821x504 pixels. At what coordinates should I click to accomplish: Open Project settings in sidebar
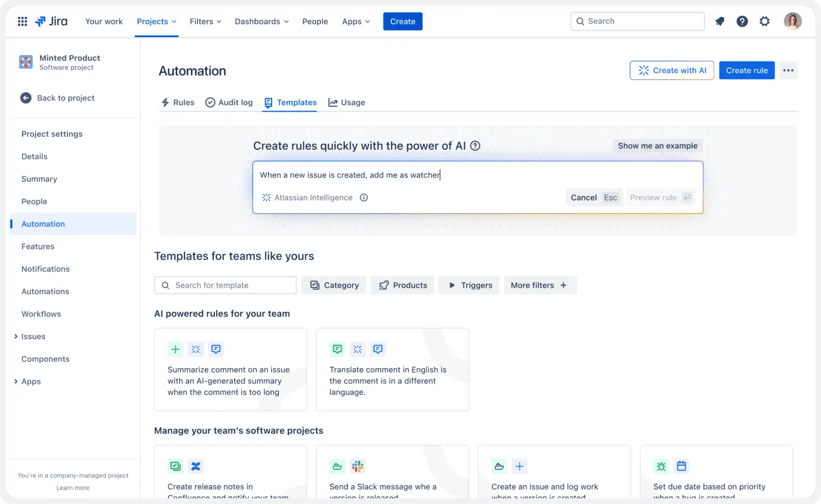(52, 134)
